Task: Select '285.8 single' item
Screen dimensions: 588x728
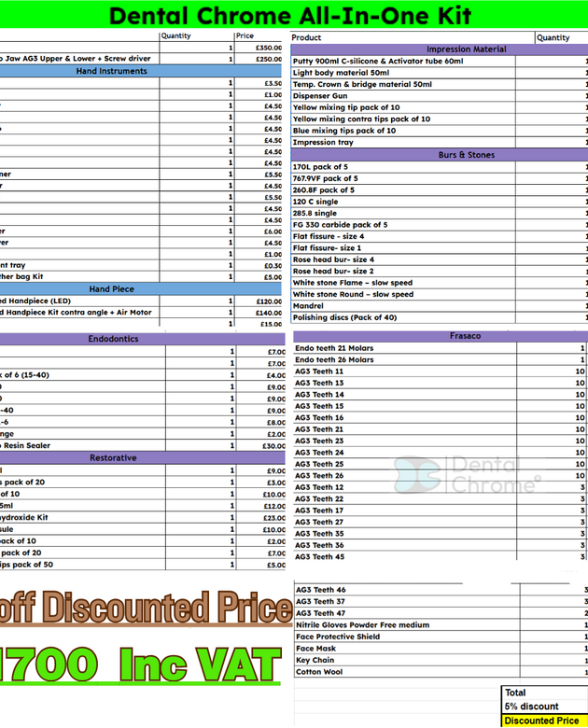Action: [x=315, y=213]
